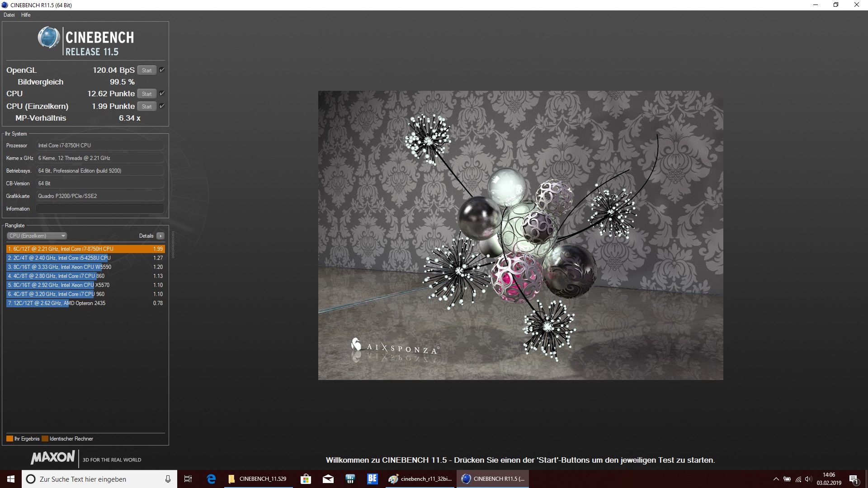This screenshot has height=488, width=868.
Task: Start the CPU single-core benchmark
Action: pyautogui.click(x=146, y=107)
